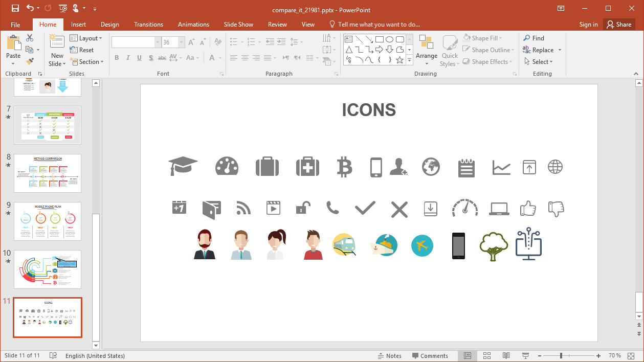Select the Format Painter icon

click(x=31, y=61)
